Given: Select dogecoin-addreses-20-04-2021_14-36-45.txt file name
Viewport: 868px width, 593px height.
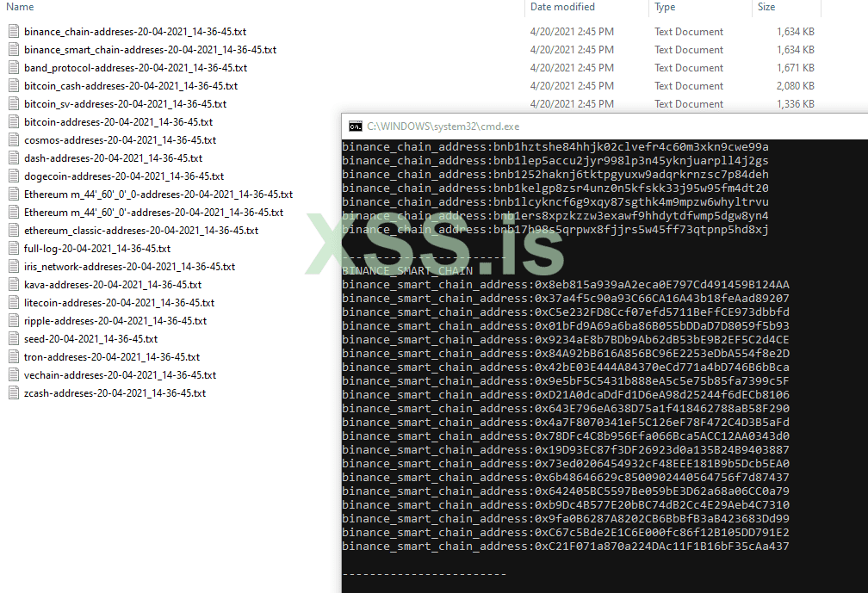Looking at the screenshot, I should [124, 176].
